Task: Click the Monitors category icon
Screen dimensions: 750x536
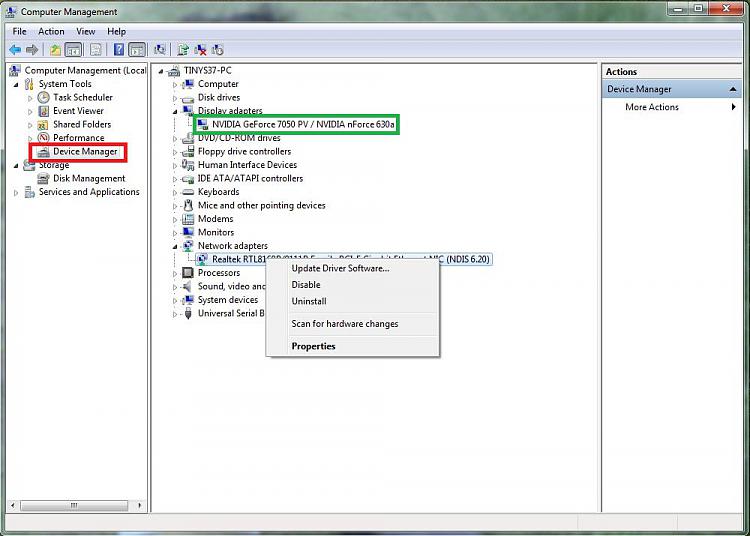Action: pyautogui.click(x=188, y=232)
